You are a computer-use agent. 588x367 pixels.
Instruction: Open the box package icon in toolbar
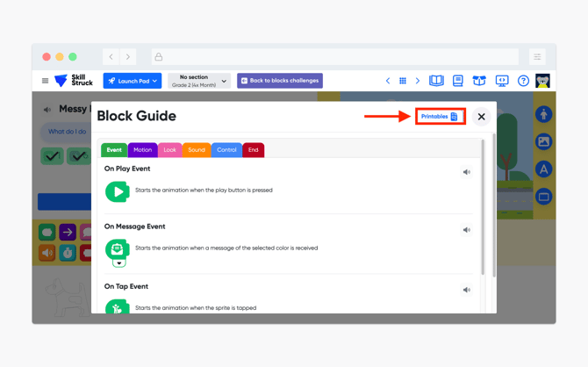[x=479, y=81]
